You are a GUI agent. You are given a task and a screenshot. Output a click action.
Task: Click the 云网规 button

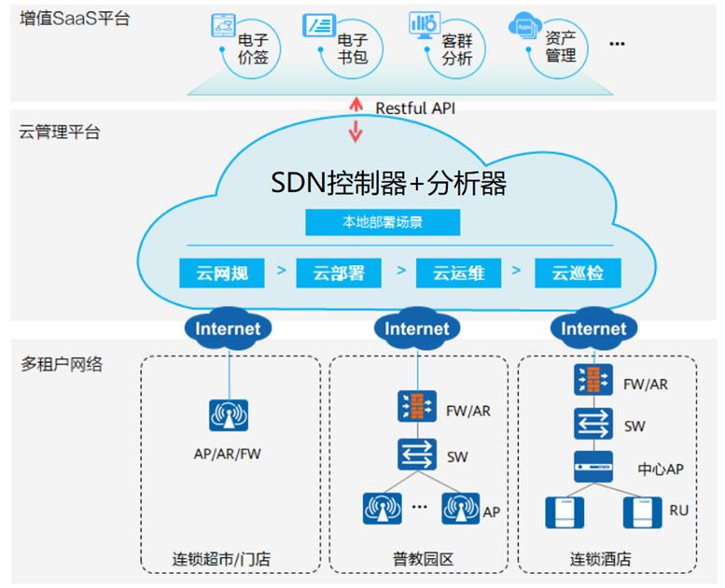pyautogui.click(x=222, y=273)
